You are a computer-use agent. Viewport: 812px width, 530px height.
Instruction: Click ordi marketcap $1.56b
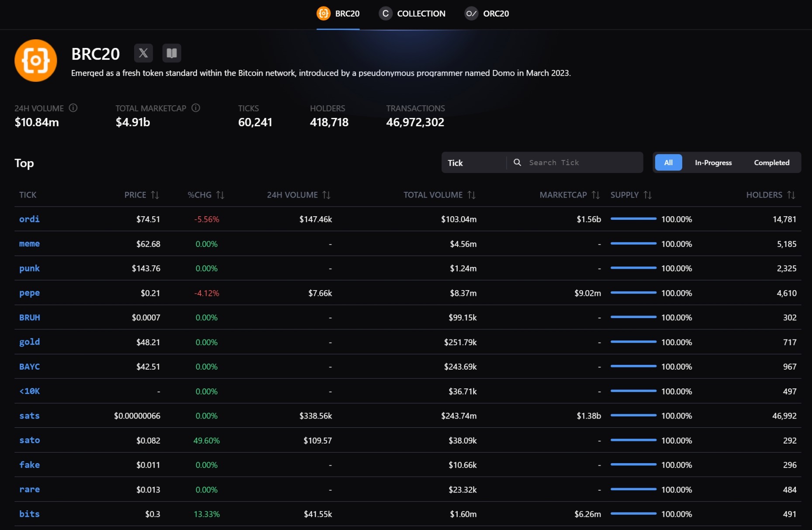pyautogui.click(x=589, y=219)
